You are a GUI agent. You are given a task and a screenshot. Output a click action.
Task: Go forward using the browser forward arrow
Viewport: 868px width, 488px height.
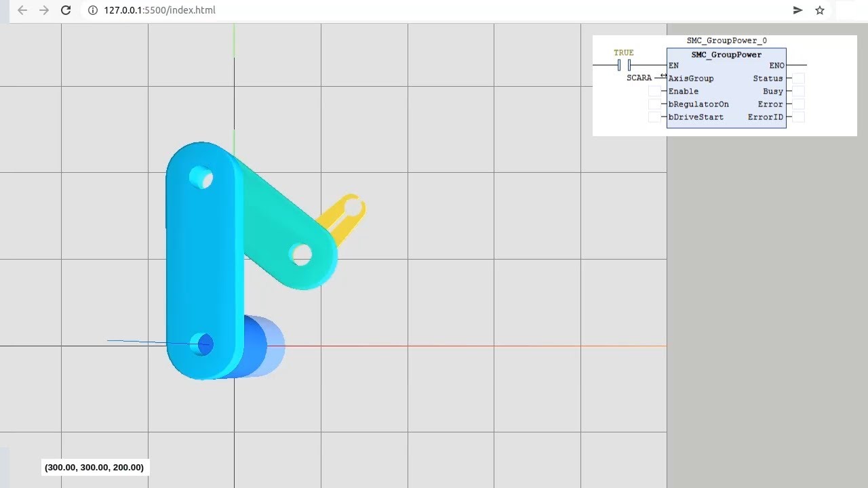point(44,10)
